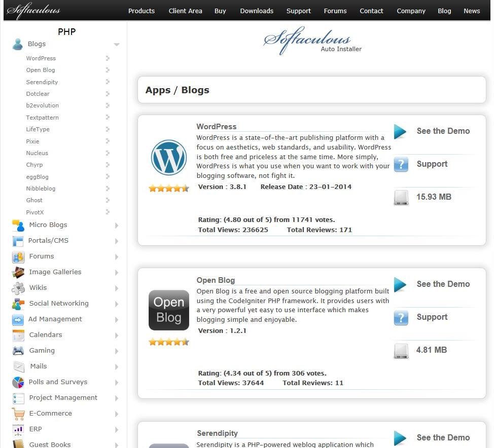Click the Gaming controller icon
494x448 pixels.
point(18,351)
